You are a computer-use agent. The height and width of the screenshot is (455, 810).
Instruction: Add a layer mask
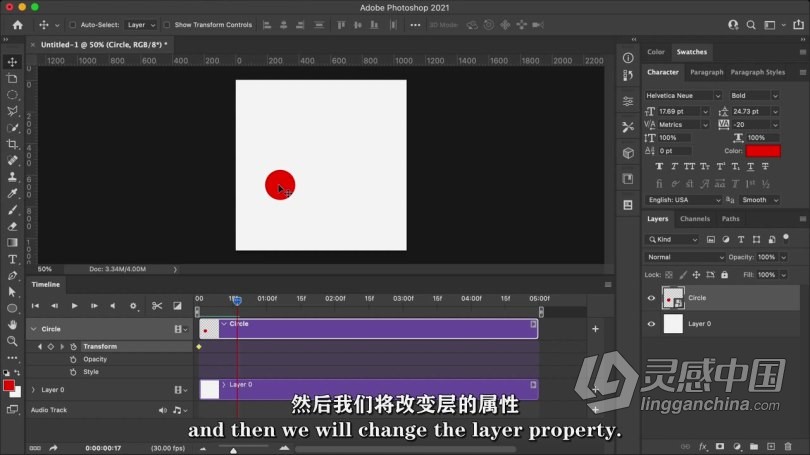720,446
